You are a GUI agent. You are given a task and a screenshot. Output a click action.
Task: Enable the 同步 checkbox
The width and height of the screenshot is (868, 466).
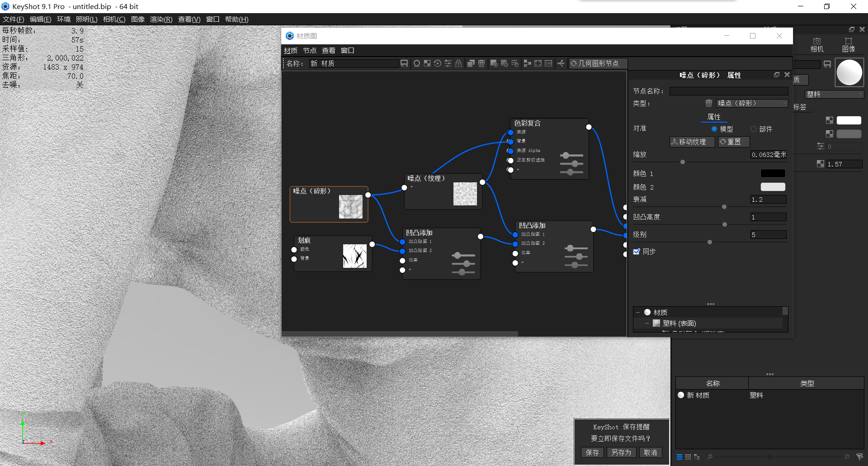coord(637,252)
